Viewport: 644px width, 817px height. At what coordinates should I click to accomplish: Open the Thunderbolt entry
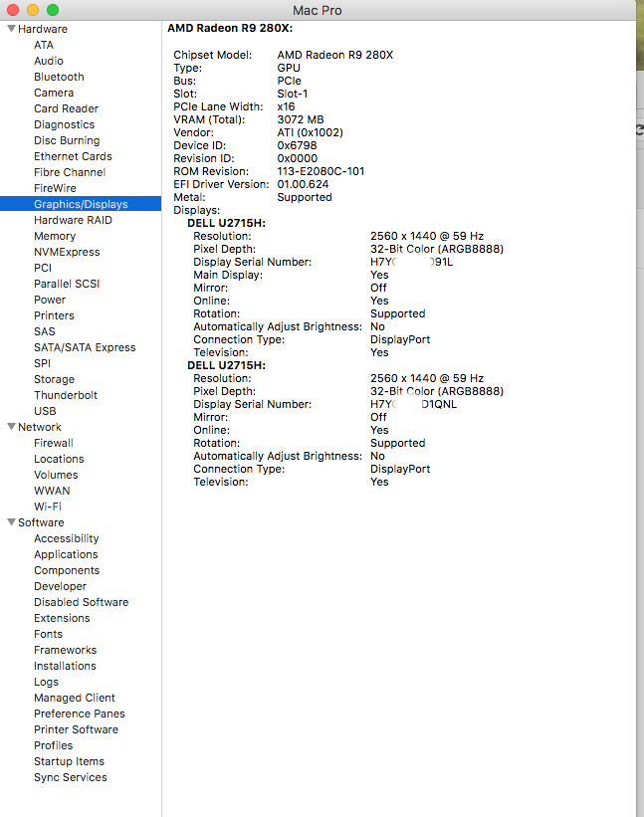[66, 395]
